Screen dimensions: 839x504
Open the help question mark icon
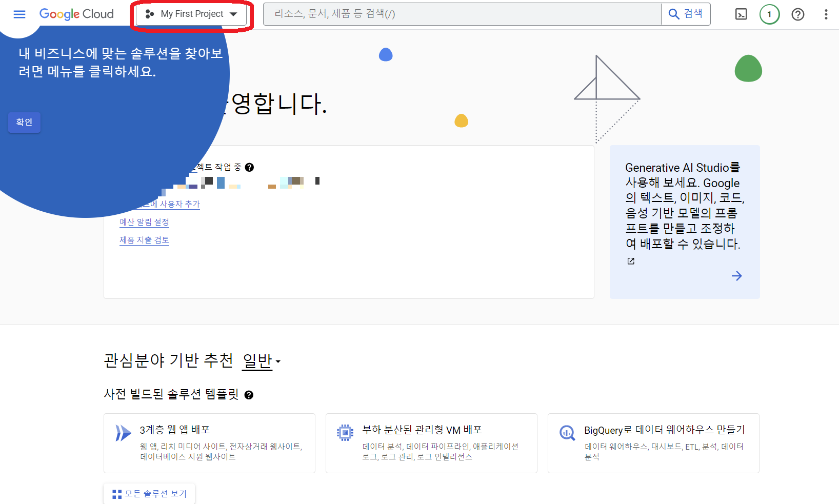798,14
